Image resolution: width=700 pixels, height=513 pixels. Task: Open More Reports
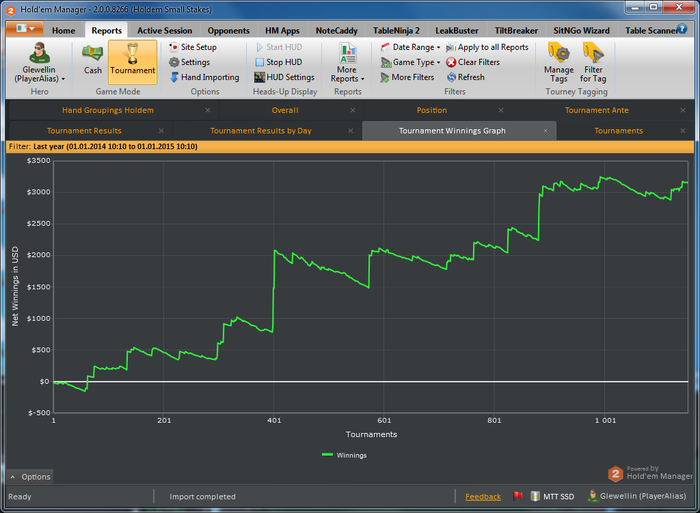coord(347,63)
